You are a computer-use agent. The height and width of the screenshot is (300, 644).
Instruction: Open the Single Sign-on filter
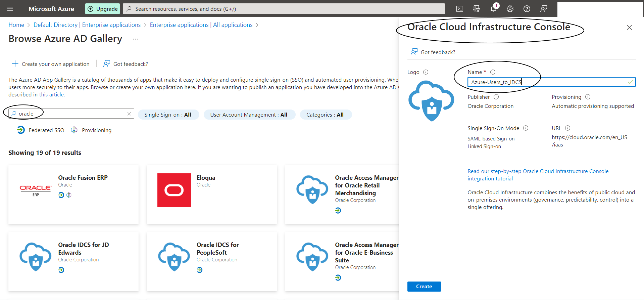(x=168, y=115)
